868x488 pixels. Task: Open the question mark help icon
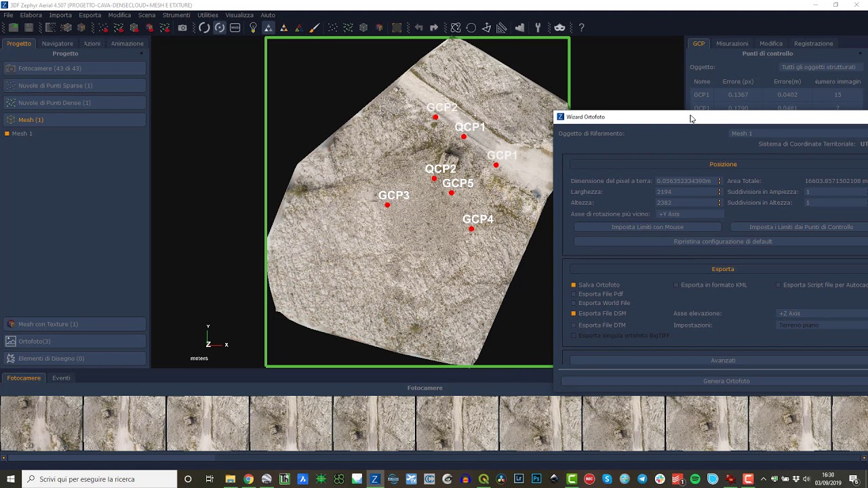581,28
